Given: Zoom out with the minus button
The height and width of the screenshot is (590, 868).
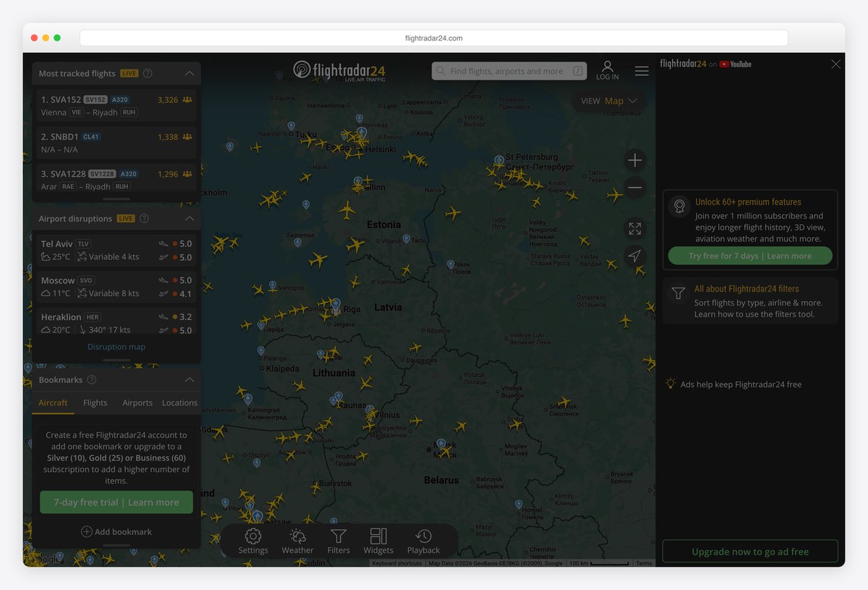Looking at the screenshot, I should (635, 187).
